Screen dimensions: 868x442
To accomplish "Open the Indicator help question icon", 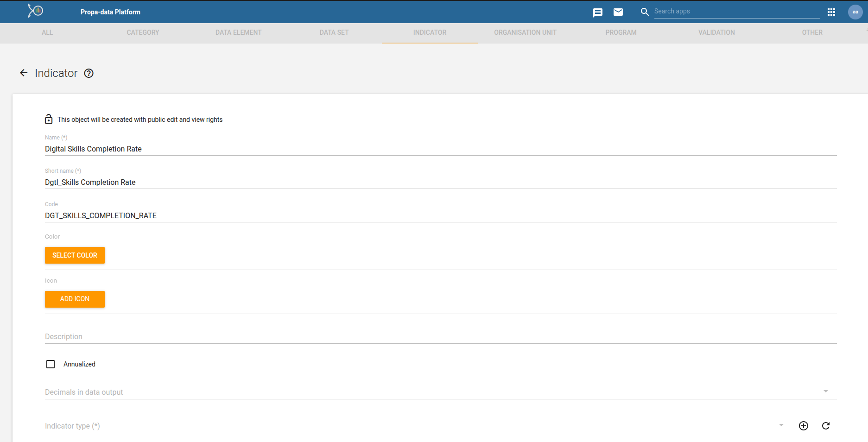I will coord(89,73).
